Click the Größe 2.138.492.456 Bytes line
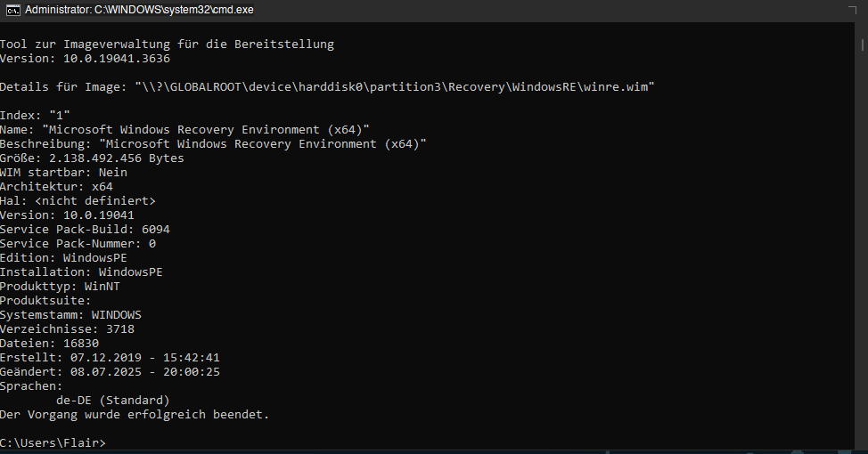 tap(92, 158)
